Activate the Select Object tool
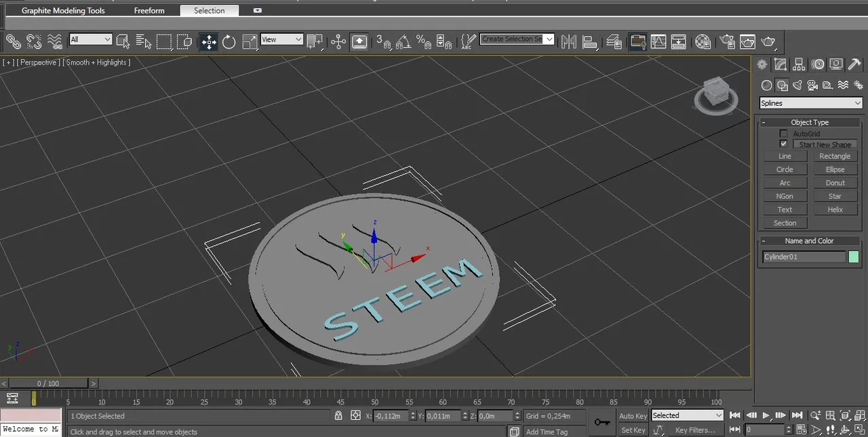Viewport: 868px width, 437px height. (x=123, y=41)
